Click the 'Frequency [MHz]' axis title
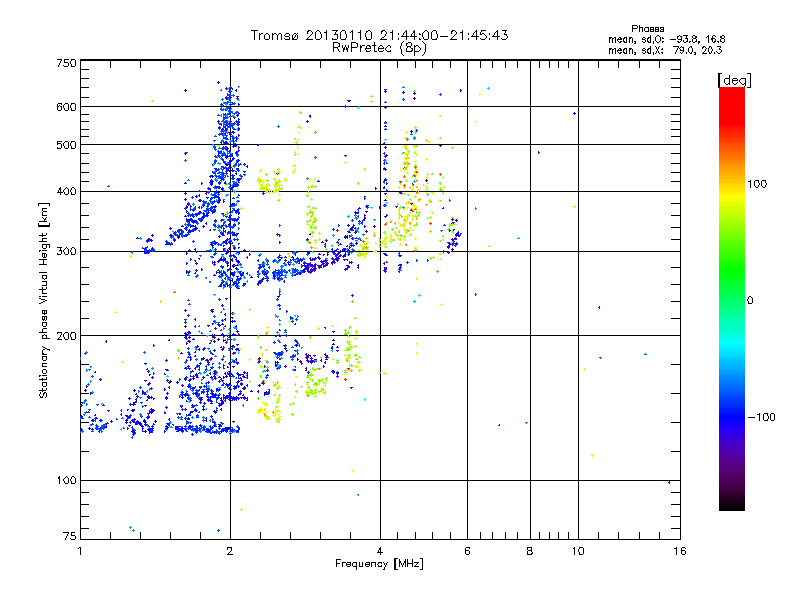 [379, 564]
